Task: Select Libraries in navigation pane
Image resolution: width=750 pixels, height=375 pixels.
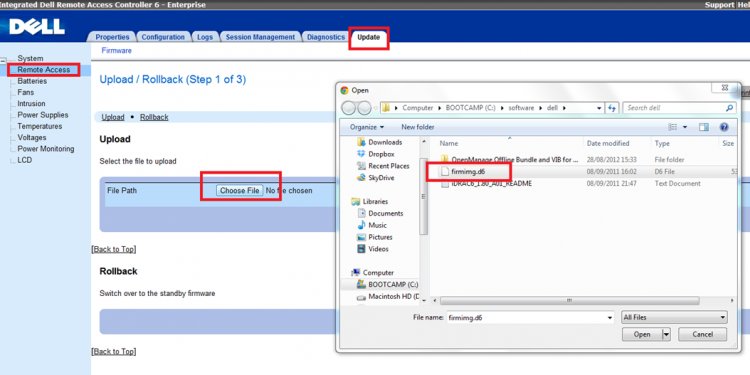Action: click(369, 201)
